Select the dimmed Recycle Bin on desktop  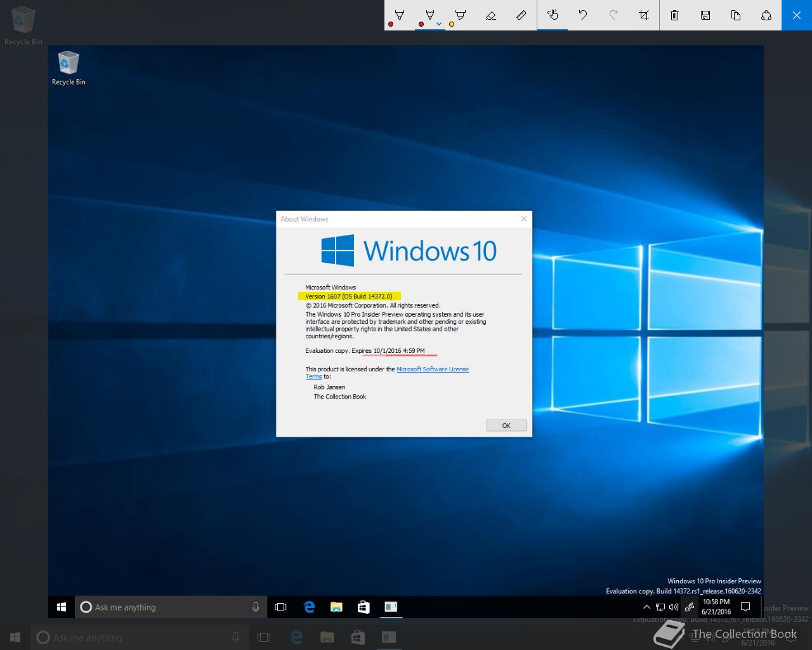pos(23,27)
